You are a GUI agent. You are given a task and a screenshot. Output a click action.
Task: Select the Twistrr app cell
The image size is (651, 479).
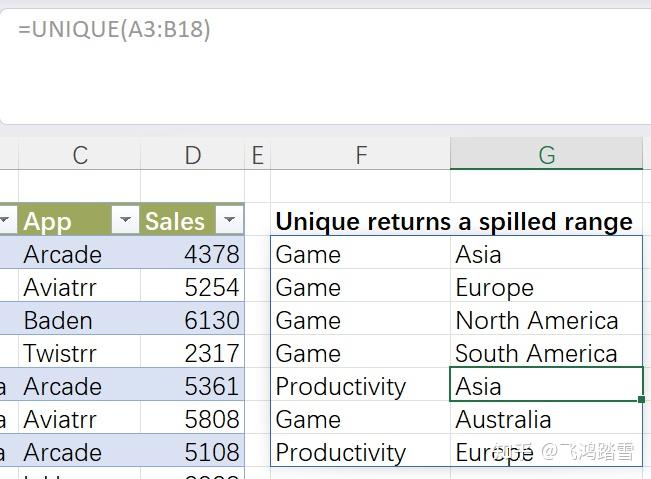point(61,354)
